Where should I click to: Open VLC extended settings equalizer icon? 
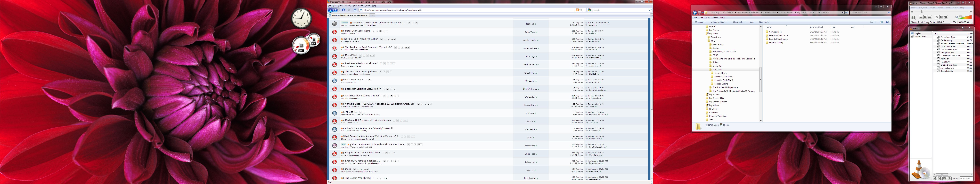pos(946,17)
